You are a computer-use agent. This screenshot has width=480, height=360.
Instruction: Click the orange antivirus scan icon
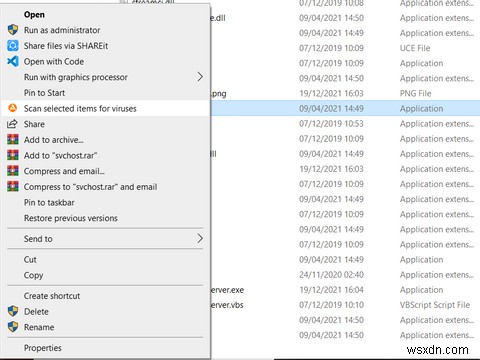coord(13,108)
